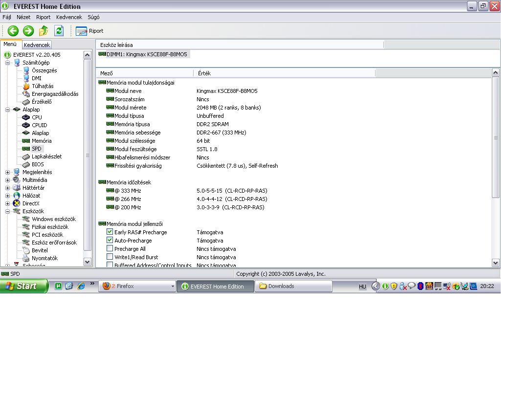
Task: Open the Összegzés tree item
Action: coord(44,70)
